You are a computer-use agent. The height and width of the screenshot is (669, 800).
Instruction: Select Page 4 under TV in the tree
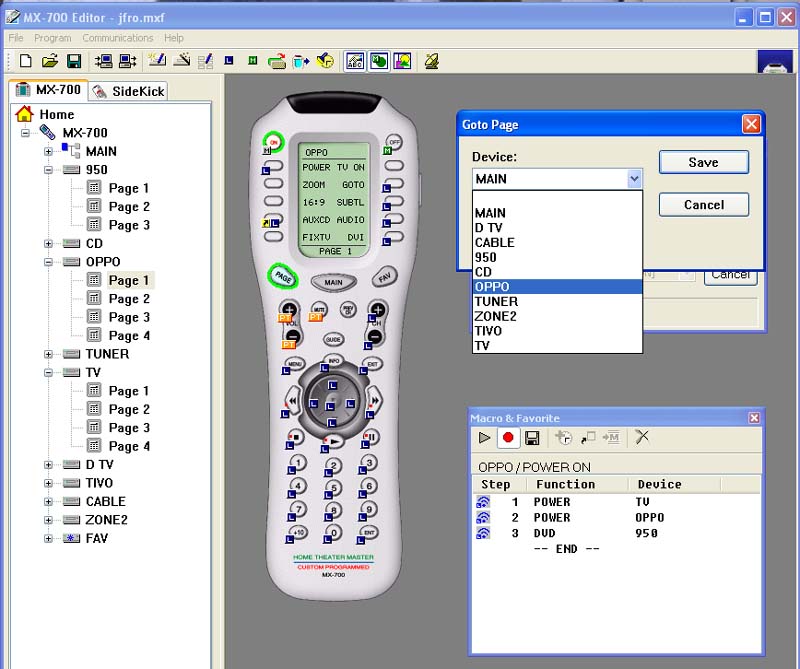[129, 447]
